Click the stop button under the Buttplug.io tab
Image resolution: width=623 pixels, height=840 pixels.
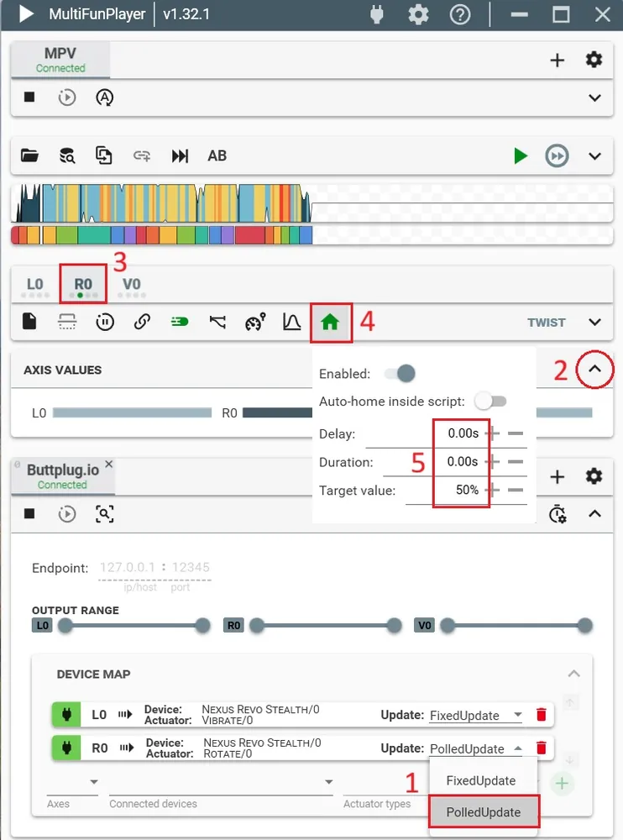pos(29,514)
